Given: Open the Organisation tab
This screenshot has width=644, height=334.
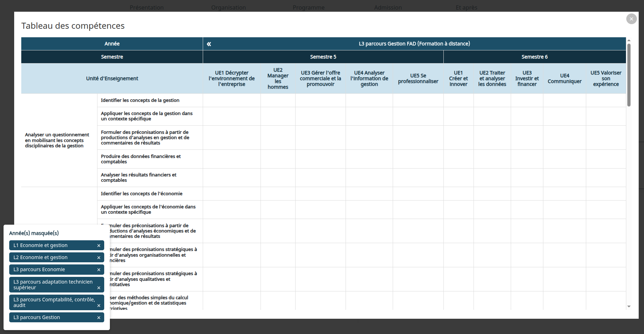Looking at the screenshot, I should (x=228, y=7).
